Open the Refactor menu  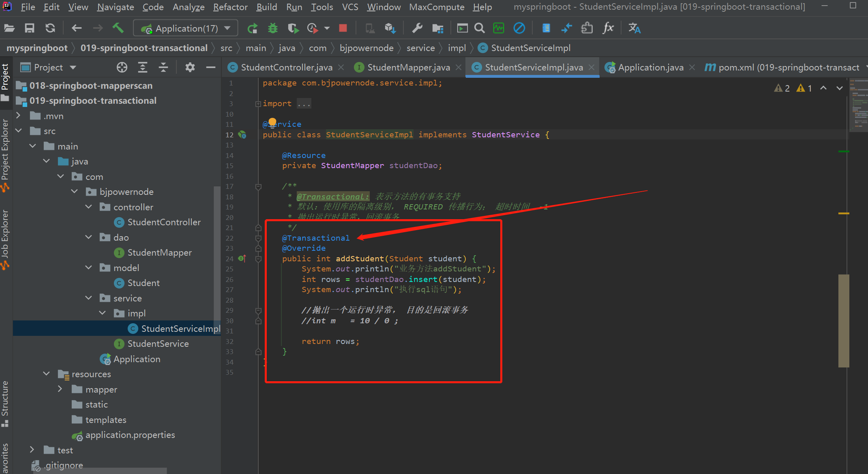pos(230,7)
